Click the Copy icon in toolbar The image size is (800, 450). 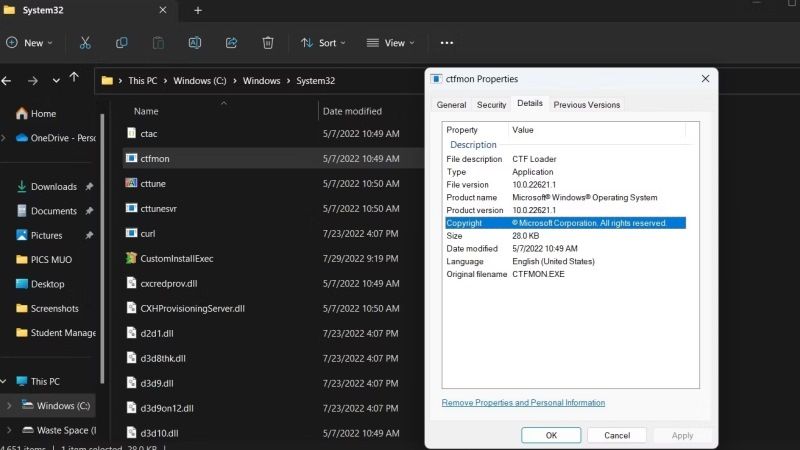[121, 43]
